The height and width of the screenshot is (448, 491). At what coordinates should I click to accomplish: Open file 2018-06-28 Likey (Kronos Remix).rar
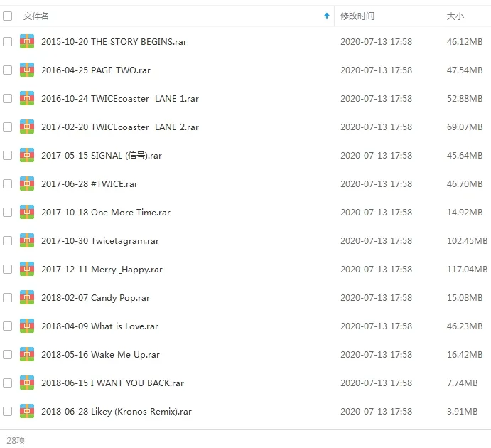pos(117,411)
